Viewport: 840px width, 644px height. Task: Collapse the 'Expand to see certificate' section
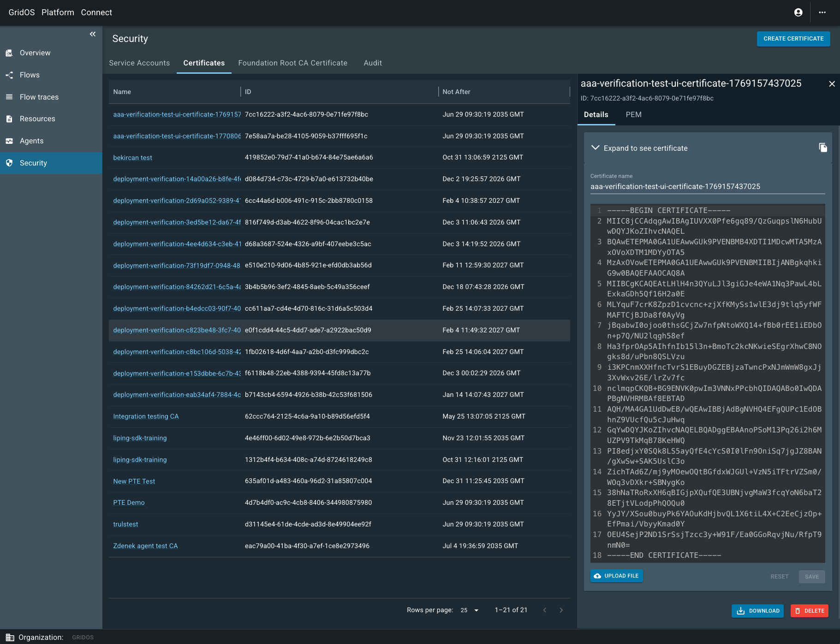point(596,148)
